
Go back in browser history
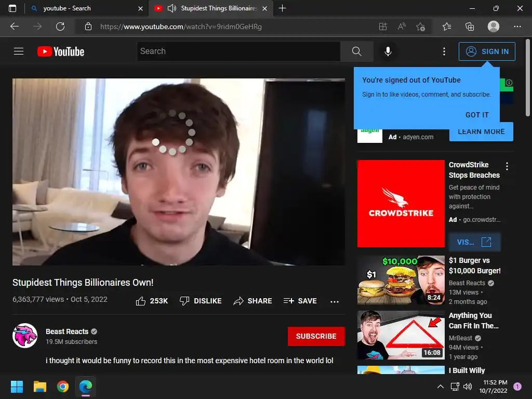(x=15, y=26)
